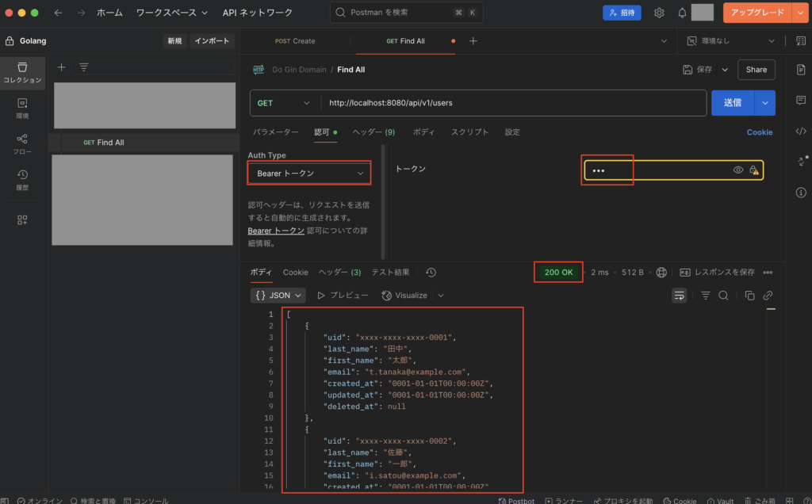Click the token vault warning lock icon
This screenshot has width=812, height=504.
(754, 170)
